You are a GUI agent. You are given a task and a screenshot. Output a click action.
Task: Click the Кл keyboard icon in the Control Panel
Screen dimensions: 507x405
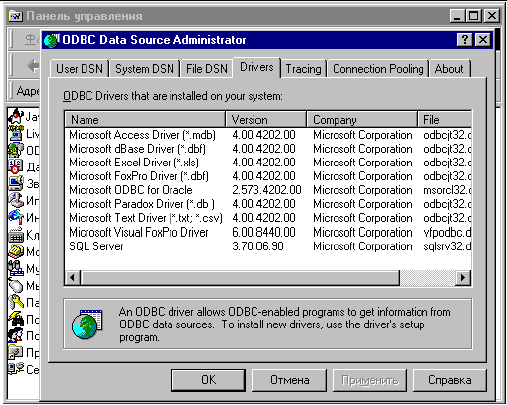click(16, 235)
